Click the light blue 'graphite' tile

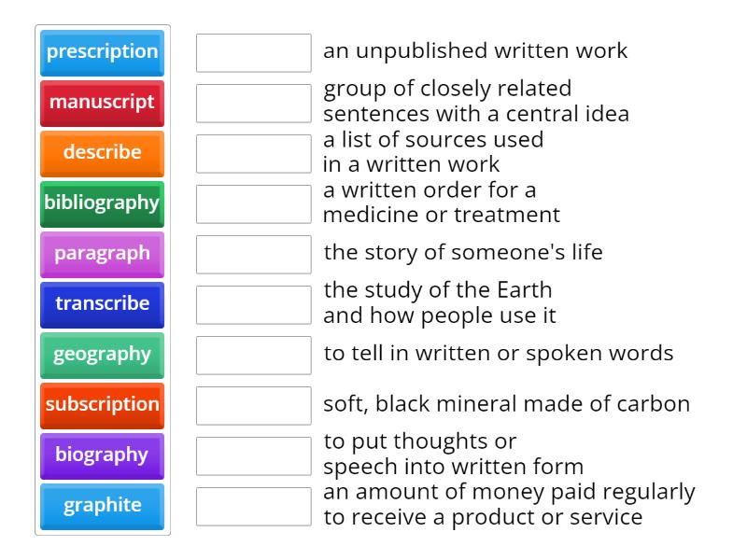103,506
